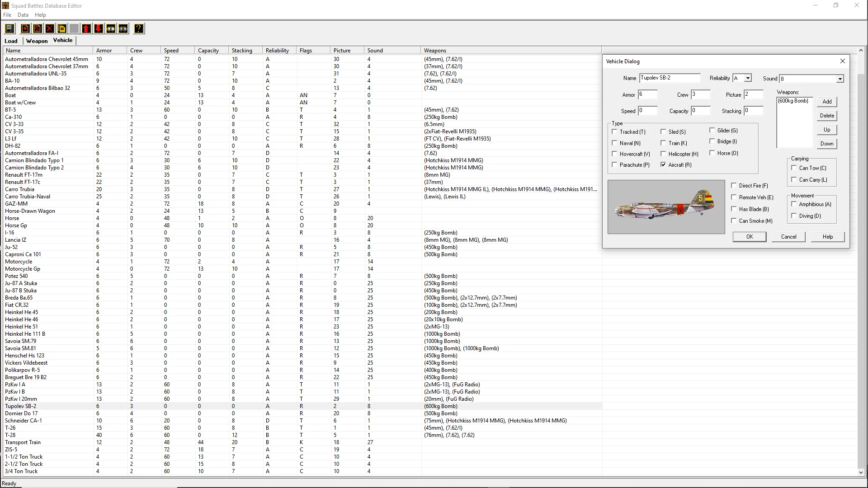Click the add new entry icon

coord(25,29)
